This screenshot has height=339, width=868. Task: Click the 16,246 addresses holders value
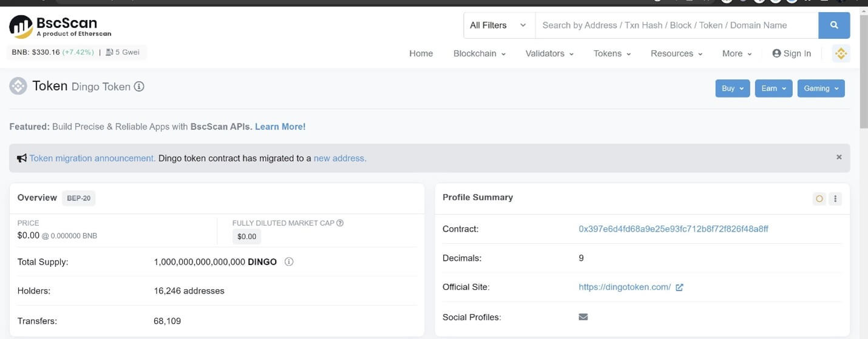click(189, 291)
